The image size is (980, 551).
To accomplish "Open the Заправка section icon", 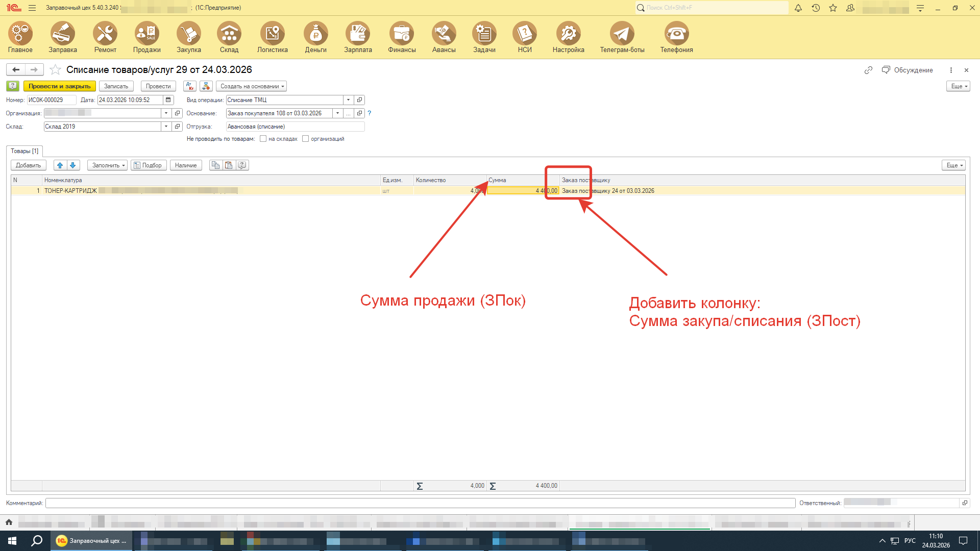I will 63,34.
